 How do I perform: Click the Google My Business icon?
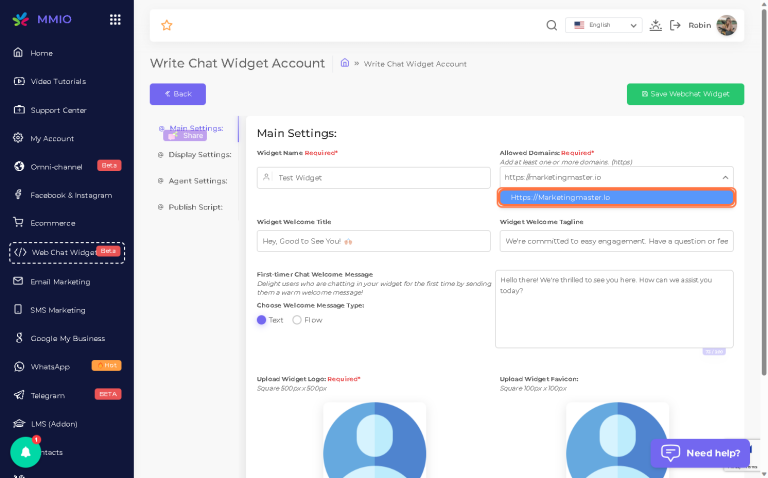point(19,338)
